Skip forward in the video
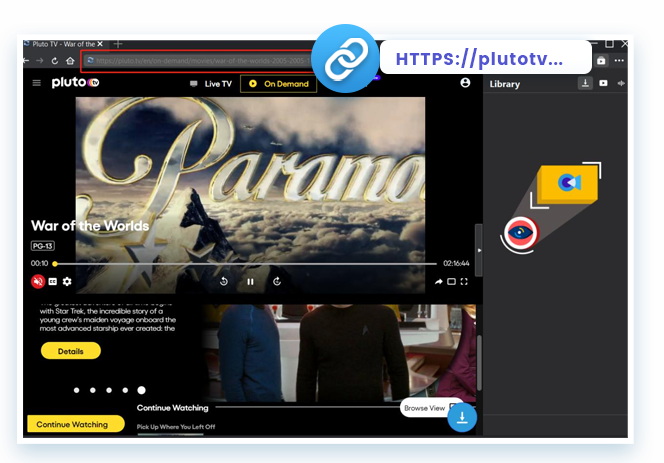The image size is (664, 463). (277, 281)
